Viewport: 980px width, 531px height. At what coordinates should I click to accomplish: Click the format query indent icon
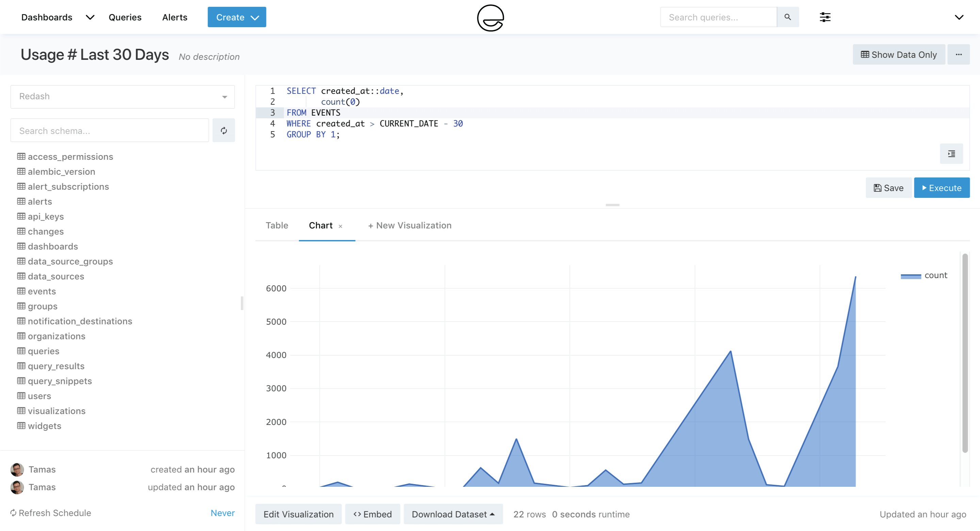pyautogui.click(x=951, y=154)
